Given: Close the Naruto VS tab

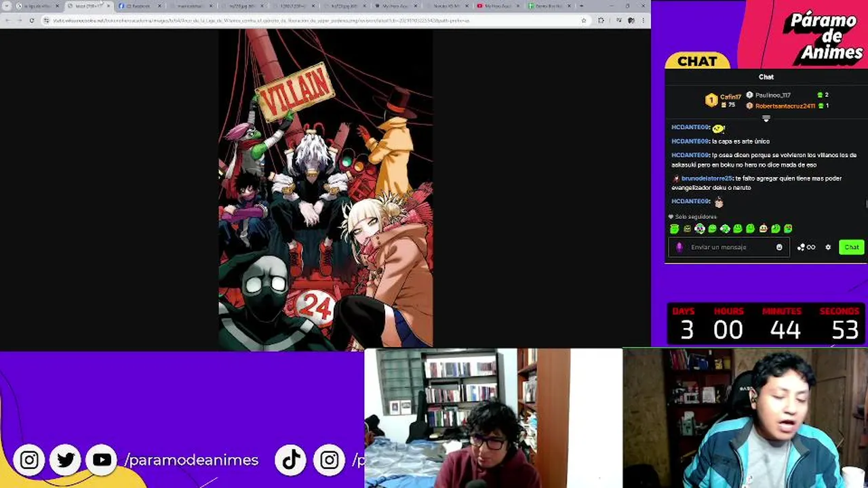Looking at the screenshot, I should [x=466, y=6].
